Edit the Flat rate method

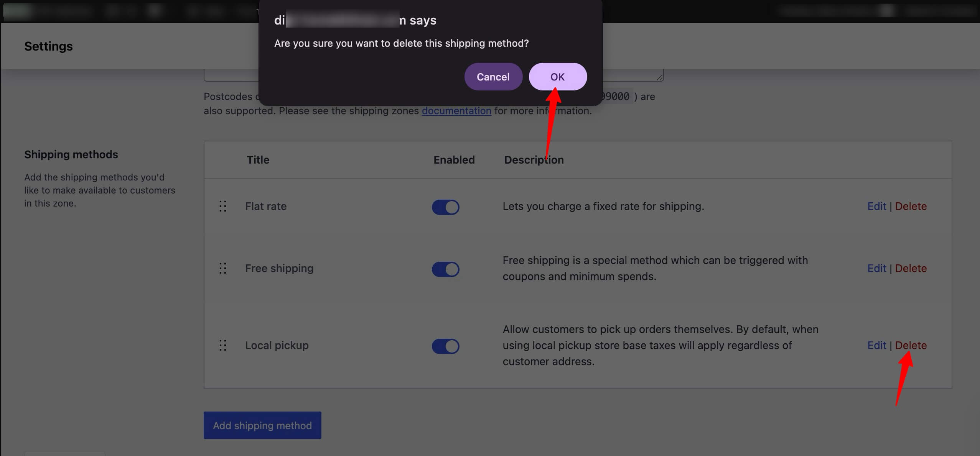(877, 206)
